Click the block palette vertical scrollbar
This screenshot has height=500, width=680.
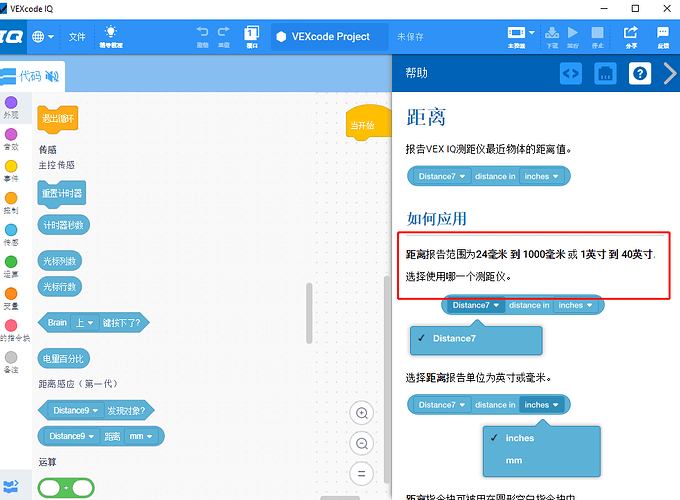(309, 313)
